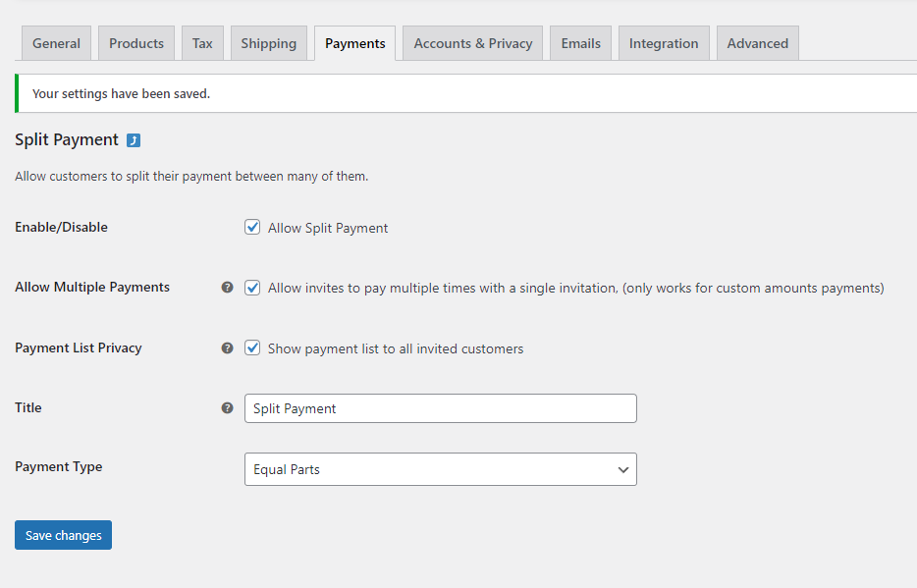The width and height of the screenshot is (917, 588).
Task: Go to the Tax settings tab
Action: [202, 42]
